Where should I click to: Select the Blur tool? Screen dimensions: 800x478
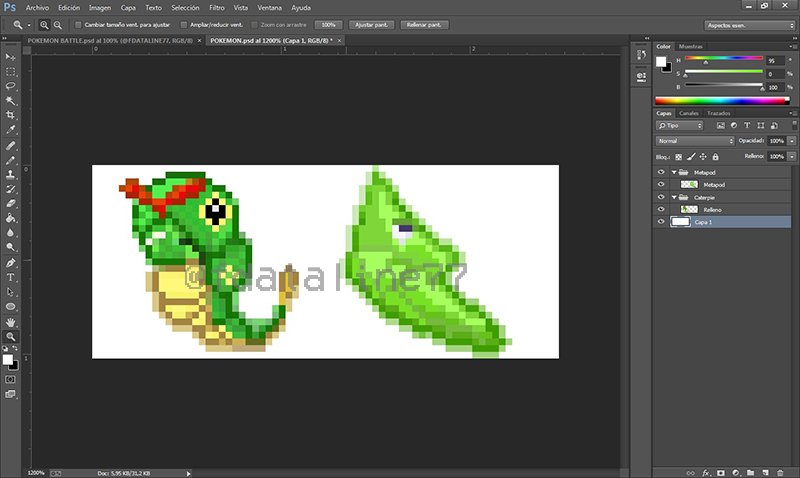click(10, 233)
